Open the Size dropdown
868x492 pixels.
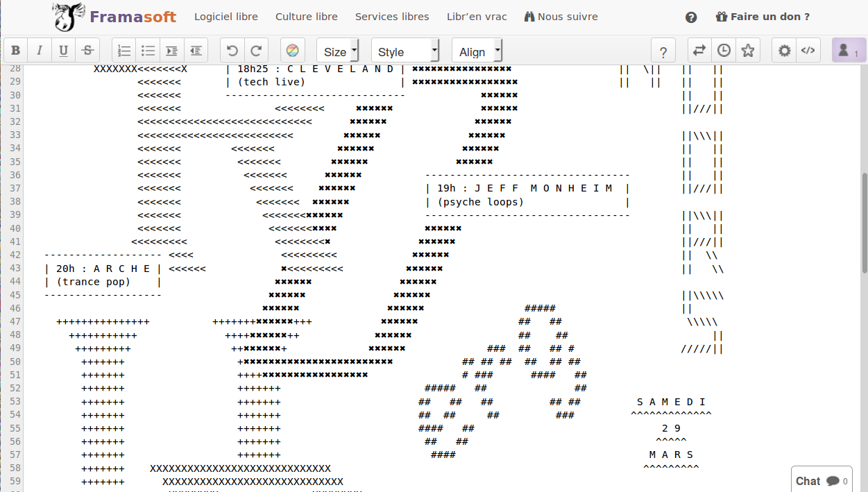(339, 51)
